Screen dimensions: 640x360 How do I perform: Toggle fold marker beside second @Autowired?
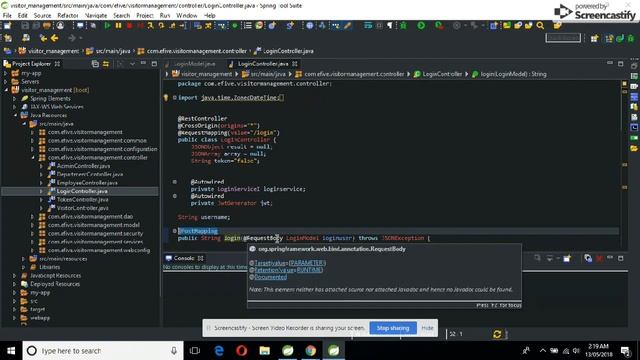(x=175, y=196)
